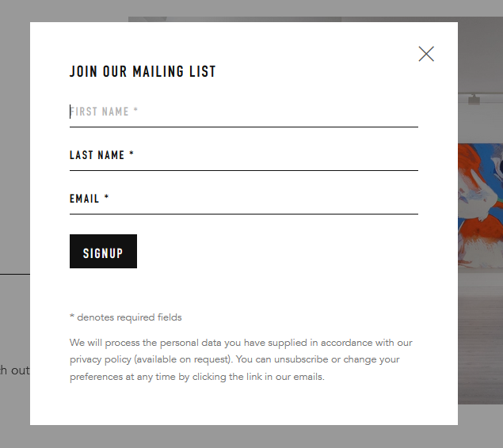Click the partially hidden 'h out' text

[14, 370]
